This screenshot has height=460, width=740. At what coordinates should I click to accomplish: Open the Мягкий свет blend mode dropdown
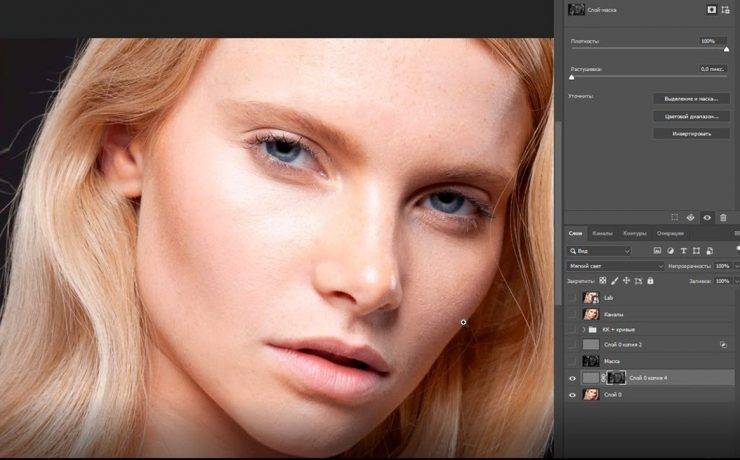tap(615, 266)
